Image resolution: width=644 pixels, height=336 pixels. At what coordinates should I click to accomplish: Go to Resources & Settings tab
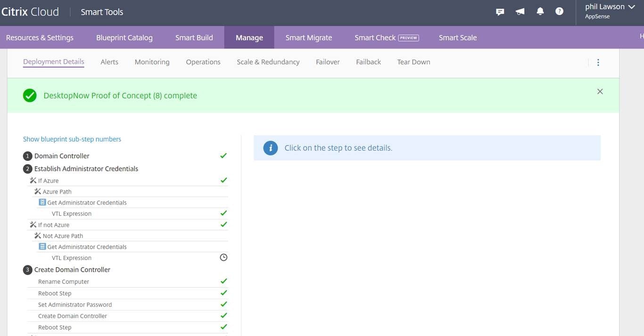pyautogui.click(x=40, y=38)
